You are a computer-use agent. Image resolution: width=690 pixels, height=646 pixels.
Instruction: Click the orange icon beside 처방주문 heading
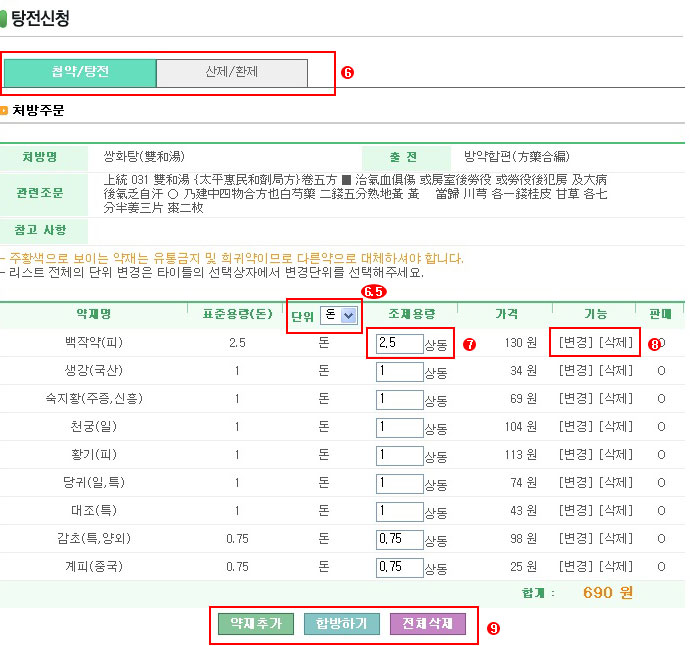click(5, 111)
